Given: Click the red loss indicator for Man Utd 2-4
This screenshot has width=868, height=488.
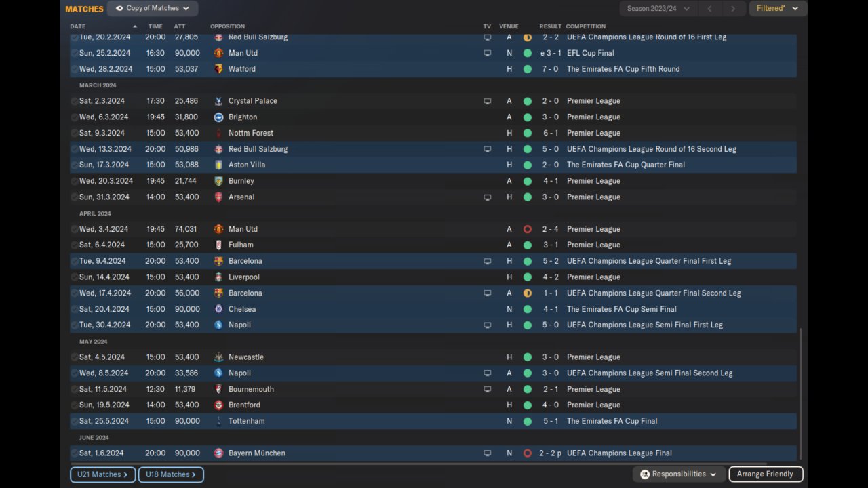Looking at the screenshot, I should [527, 229].
